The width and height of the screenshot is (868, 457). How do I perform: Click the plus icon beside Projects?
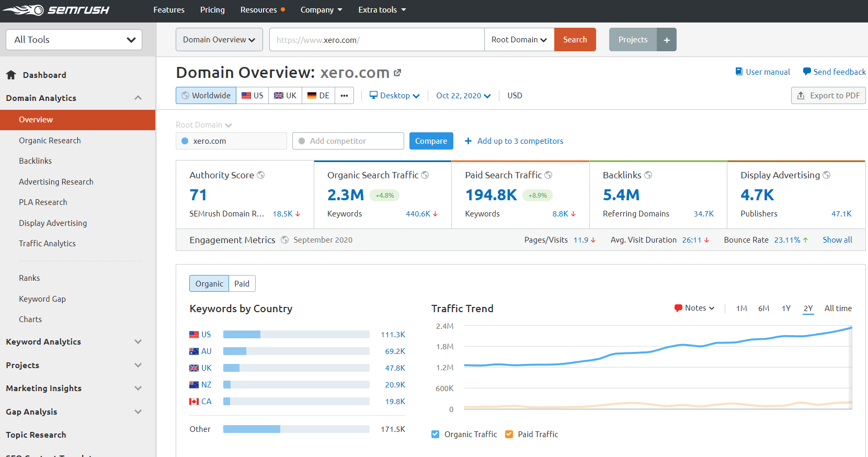point(667,40)
